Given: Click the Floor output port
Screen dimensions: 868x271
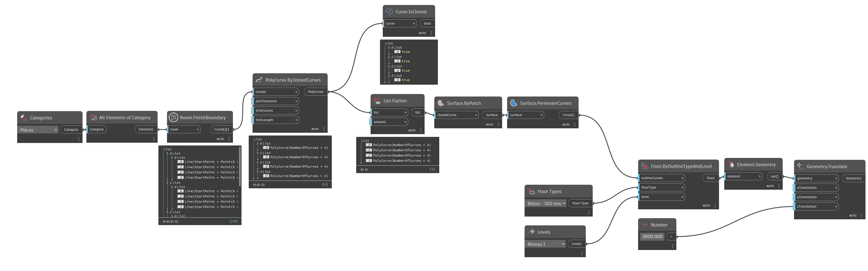Looking at the screenshot, I should pos(711,178).
